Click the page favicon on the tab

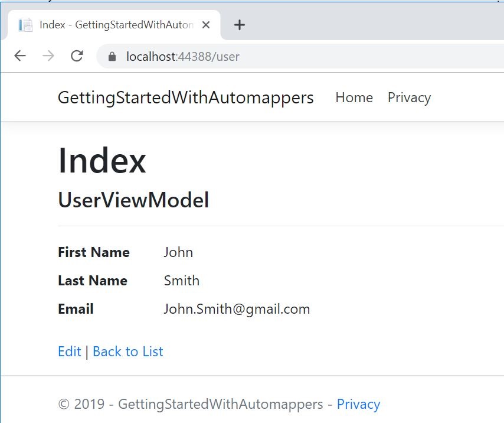coord(25,25)
